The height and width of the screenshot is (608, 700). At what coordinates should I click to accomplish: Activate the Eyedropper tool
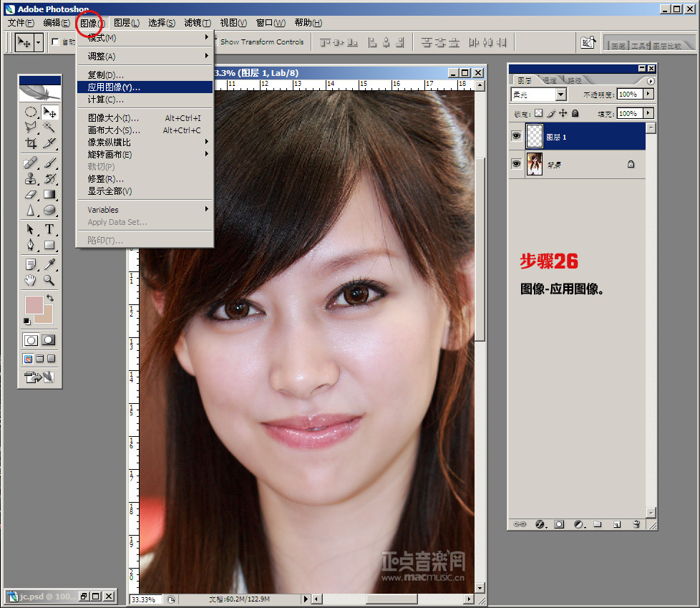coord(49,264)
